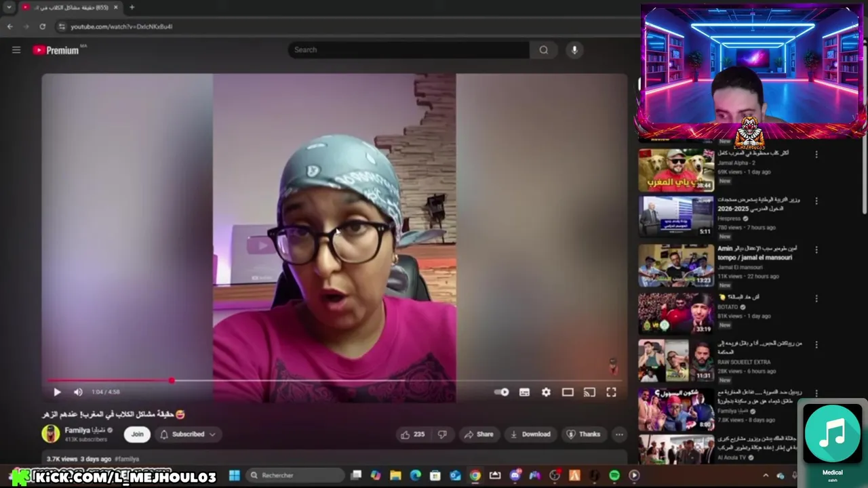Open Task View from taskbar
The width and height of the screenshot is (868, 488).
pos(356,475)
